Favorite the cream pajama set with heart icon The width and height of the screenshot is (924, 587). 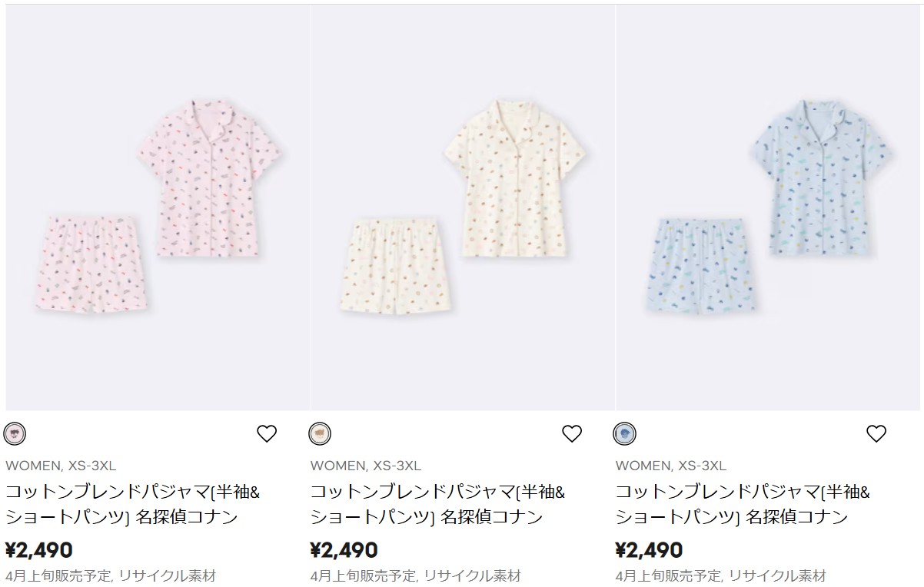(x=571, y=434)
